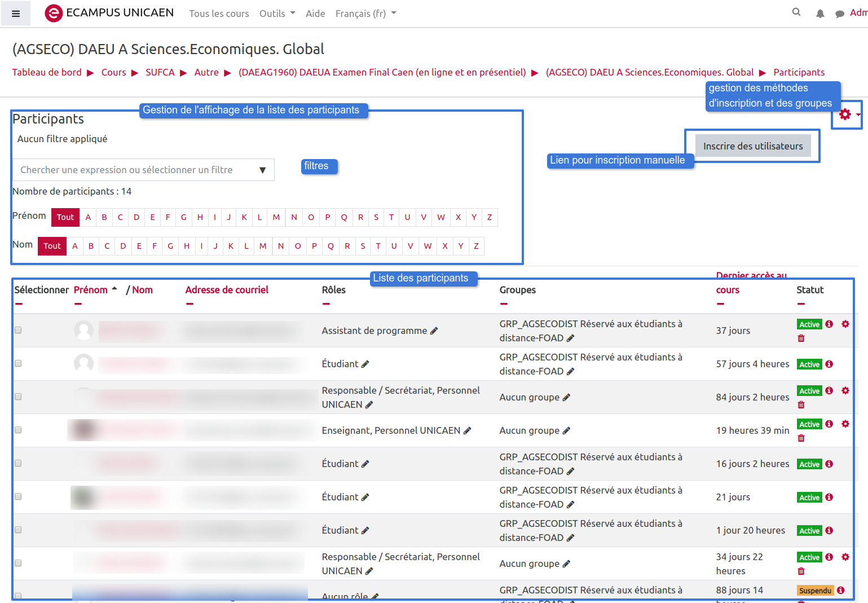Image resolution: width=868 pixels, height=603 pixels.
Task: Tick the Enseignant, Personnel UNICAEN row checkbox
Action: pos(18,430)
